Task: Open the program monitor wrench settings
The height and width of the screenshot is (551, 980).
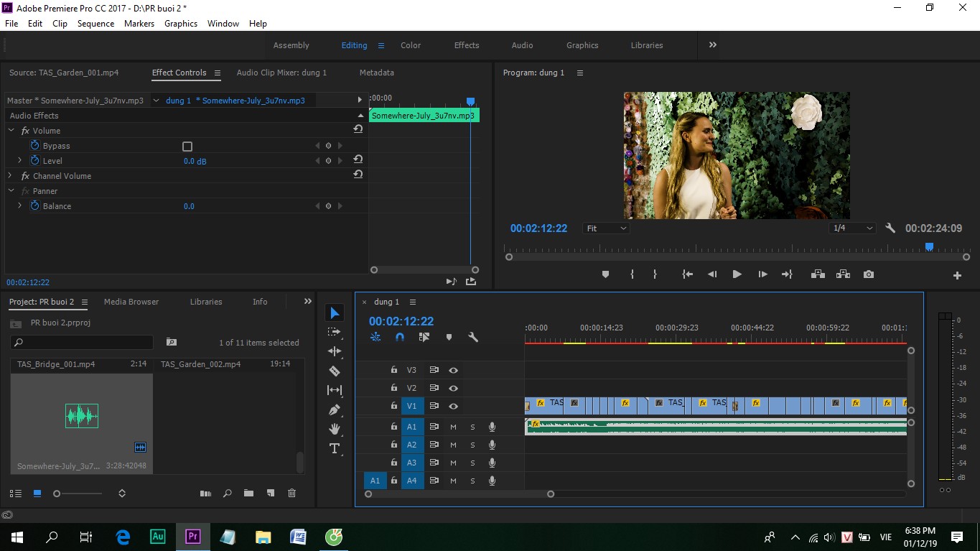Action: (x=890, y=228)
